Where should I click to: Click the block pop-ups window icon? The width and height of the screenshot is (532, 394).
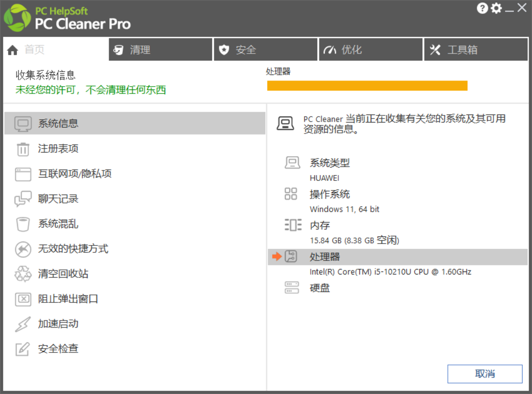point(23,299)
